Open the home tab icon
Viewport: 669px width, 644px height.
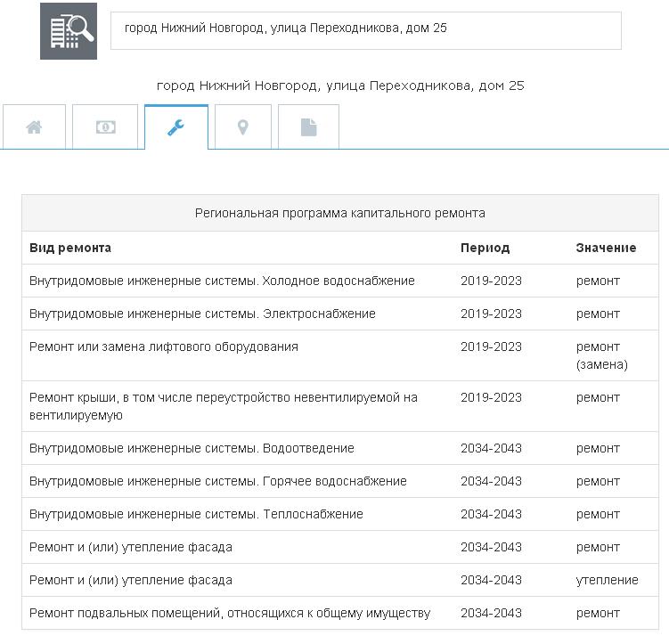click(x=34, y=127)
